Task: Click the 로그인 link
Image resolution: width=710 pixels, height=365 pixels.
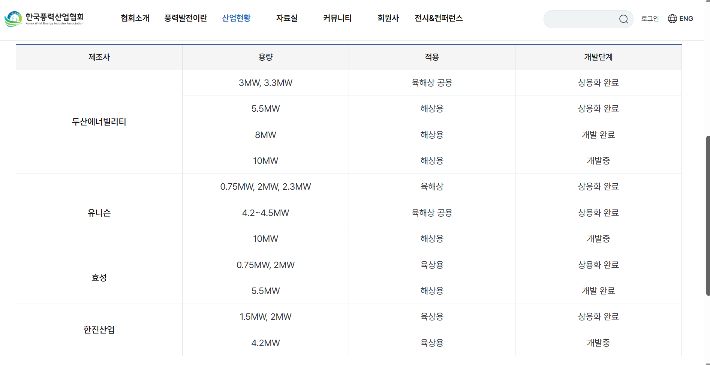Action: [x=650, y=19]
